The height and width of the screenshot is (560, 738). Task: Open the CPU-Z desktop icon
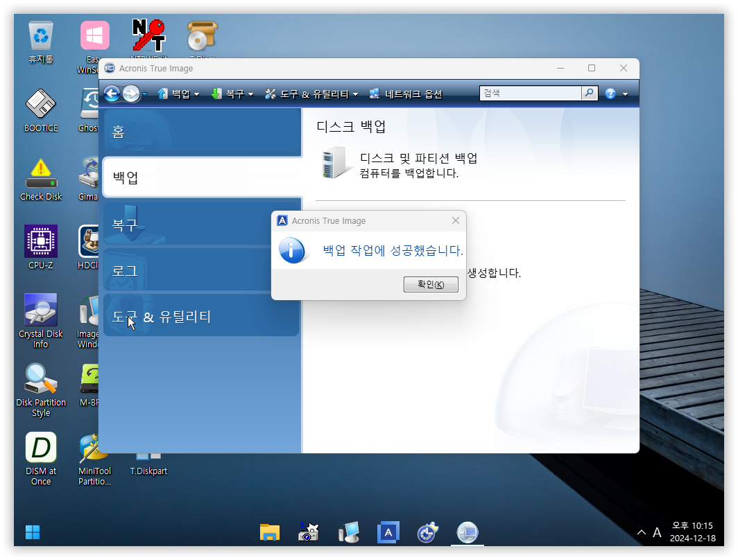[41, 247]
